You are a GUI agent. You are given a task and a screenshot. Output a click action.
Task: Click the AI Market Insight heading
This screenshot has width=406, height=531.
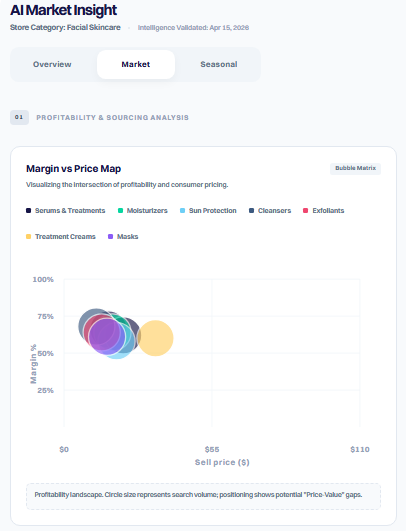[64, 10]
